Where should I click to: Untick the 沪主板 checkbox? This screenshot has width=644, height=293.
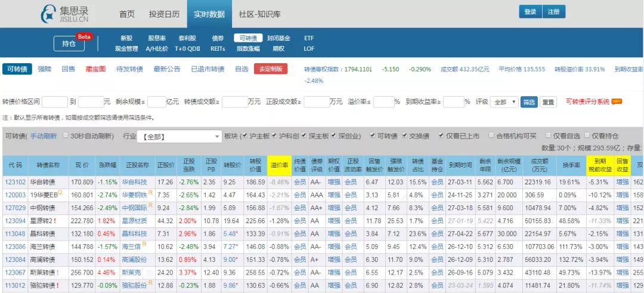click(245, 135)
